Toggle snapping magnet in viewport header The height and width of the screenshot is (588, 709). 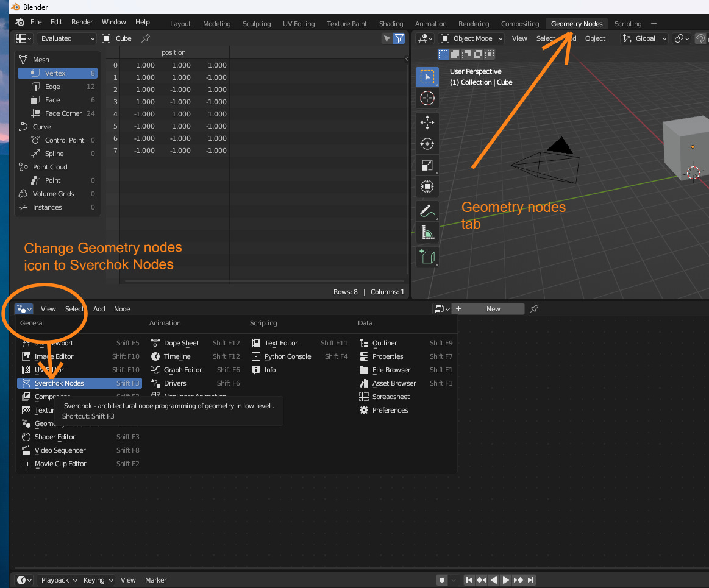tap(700, 38)
